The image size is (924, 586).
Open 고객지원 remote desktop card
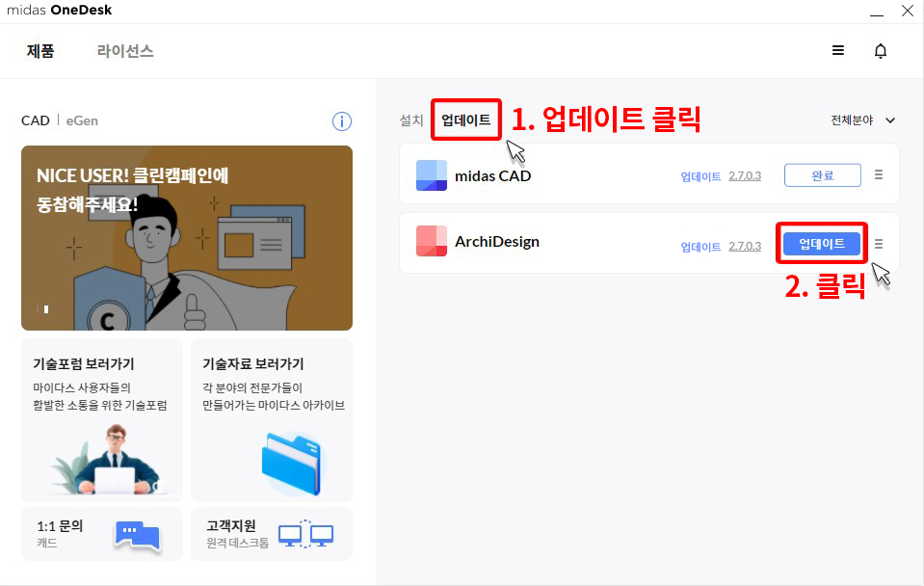(x=272, y=534)
